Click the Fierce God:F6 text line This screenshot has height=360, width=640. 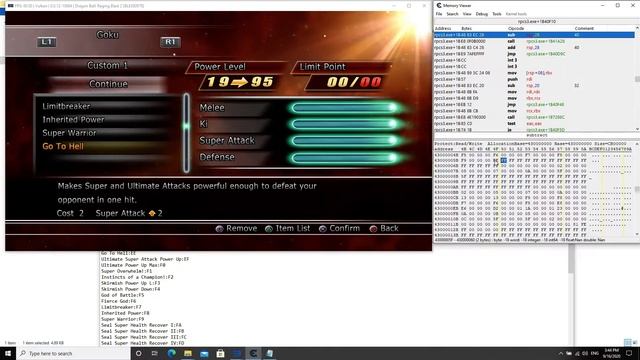(x=119, y=301)
